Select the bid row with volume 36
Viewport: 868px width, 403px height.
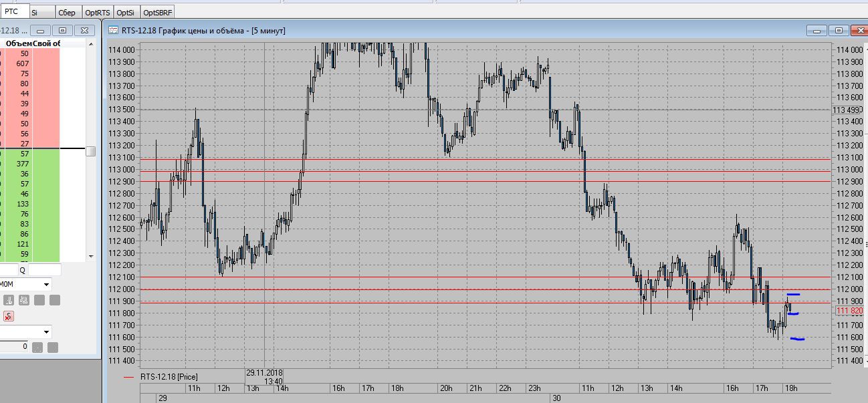[x=30, y=174]
